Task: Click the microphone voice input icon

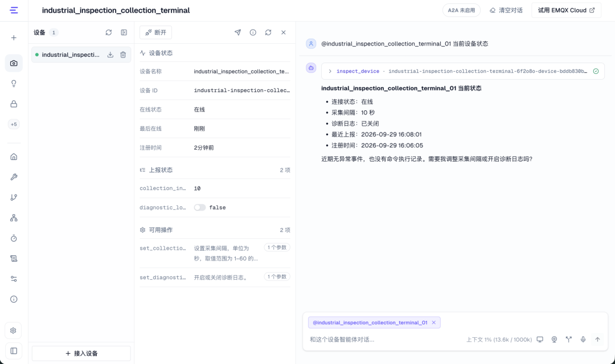Action: pos(583,340)
